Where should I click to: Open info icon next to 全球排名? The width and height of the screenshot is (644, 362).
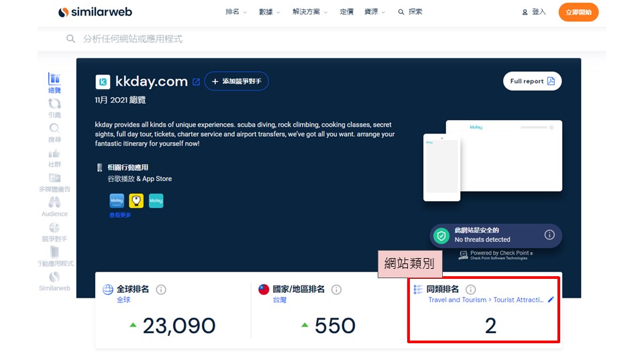[161, 290]
